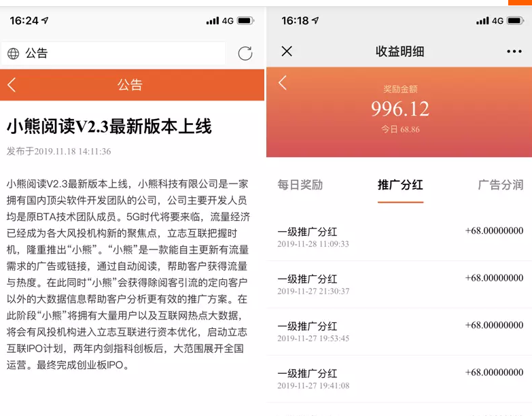The width and height of the screenshot is (532, 416).
Task: Select the 一级推广分红 entry dated 2019-11-27 21:30:37
Action: (400, 284)
